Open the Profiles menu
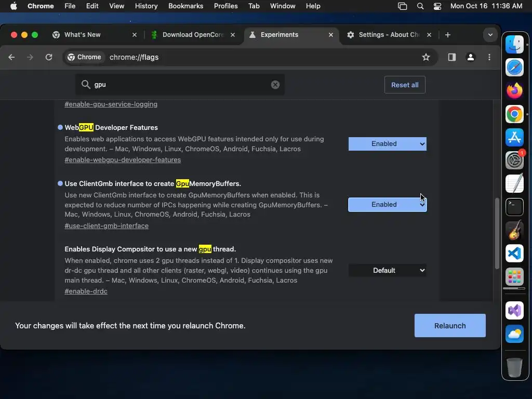532x399 pixels. [x=225, y=6]
